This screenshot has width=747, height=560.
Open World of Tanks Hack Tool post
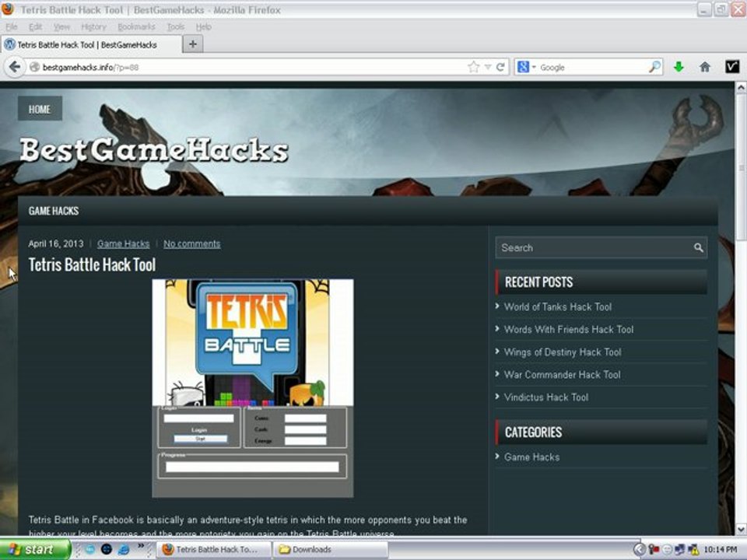(x=558, y=306)
